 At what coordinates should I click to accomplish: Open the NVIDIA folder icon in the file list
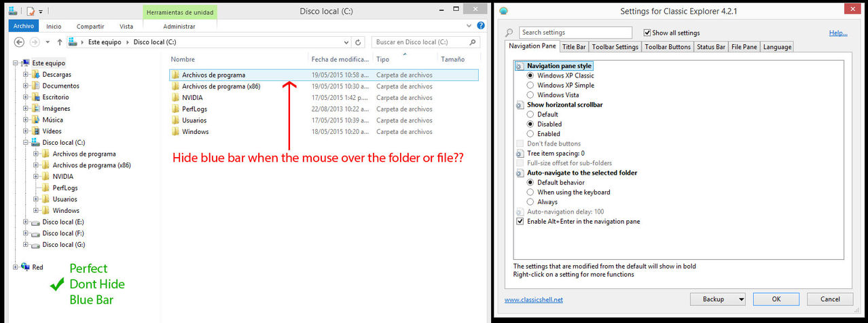click(175, 98)
